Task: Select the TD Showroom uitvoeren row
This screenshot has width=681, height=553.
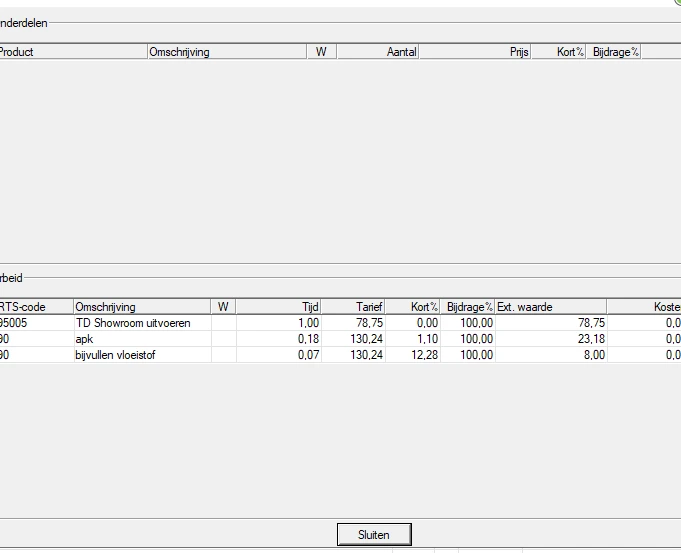Action: pyautogui.click(x=340, y=323)
